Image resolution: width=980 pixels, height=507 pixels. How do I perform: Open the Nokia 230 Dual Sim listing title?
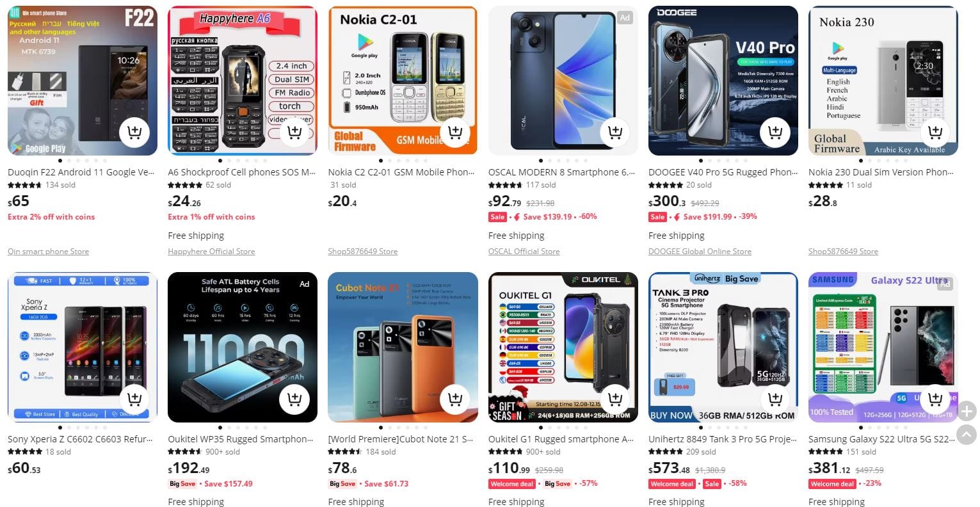(x=881, y=172)
